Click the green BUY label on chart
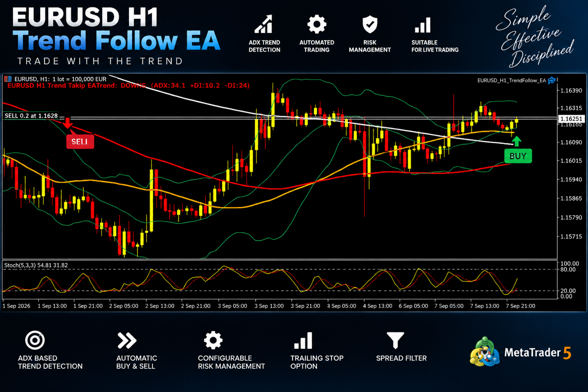Screen dimensions: 588x392 (x=518, y=156)
